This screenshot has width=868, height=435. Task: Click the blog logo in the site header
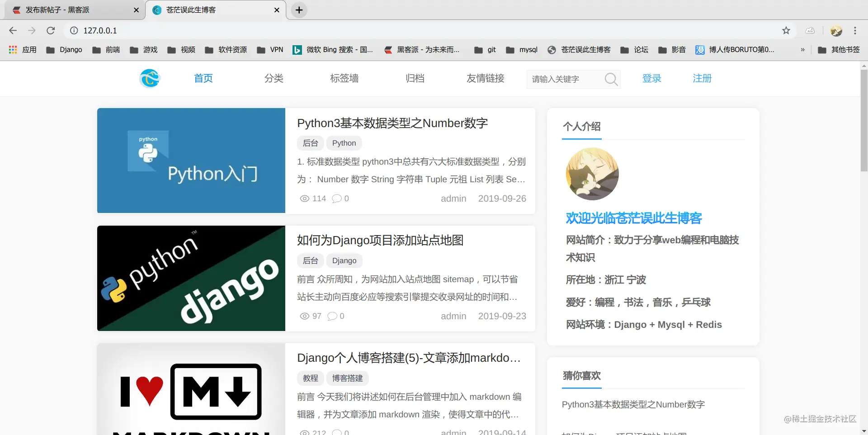tap(150, 78)
